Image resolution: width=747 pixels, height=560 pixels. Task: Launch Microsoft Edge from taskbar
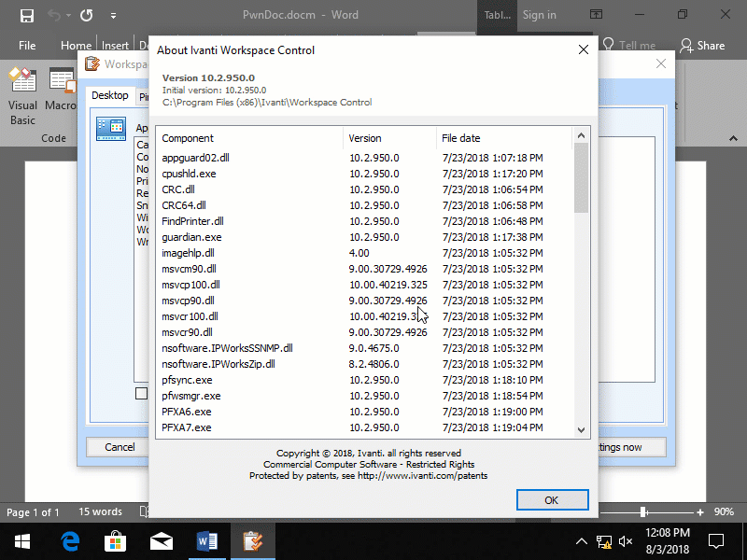click(69, 541)
